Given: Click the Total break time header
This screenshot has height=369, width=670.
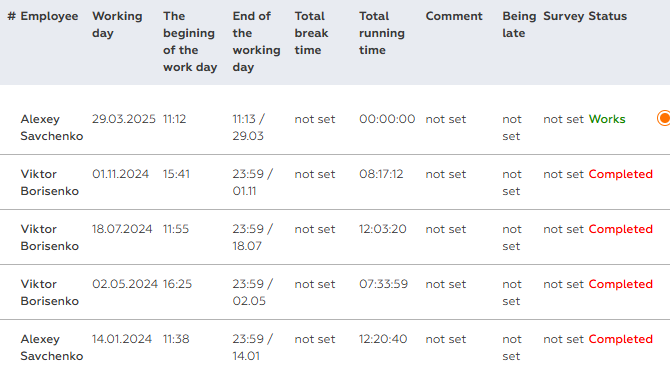Looking at the screenshot, I should [x=311, y=33].
